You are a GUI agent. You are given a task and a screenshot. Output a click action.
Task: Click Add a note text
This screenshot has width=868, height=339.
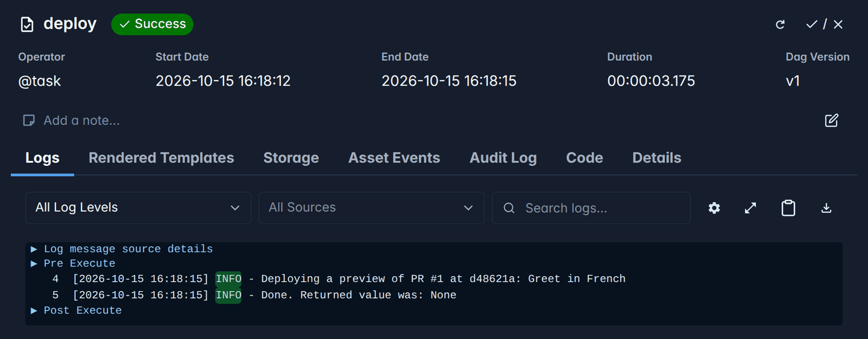(x=81, y=121)
